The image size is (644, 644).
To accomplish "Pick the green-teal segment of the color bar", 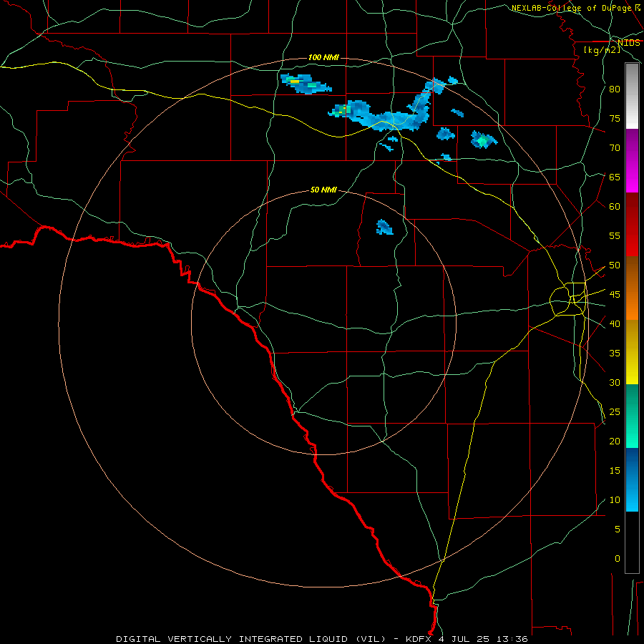I will (x=632, y=416).
